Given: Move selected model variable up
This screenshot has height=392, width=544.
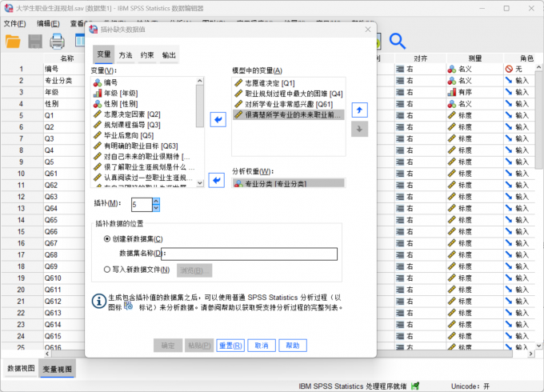Looking at the screenshot, I should 359,110.
